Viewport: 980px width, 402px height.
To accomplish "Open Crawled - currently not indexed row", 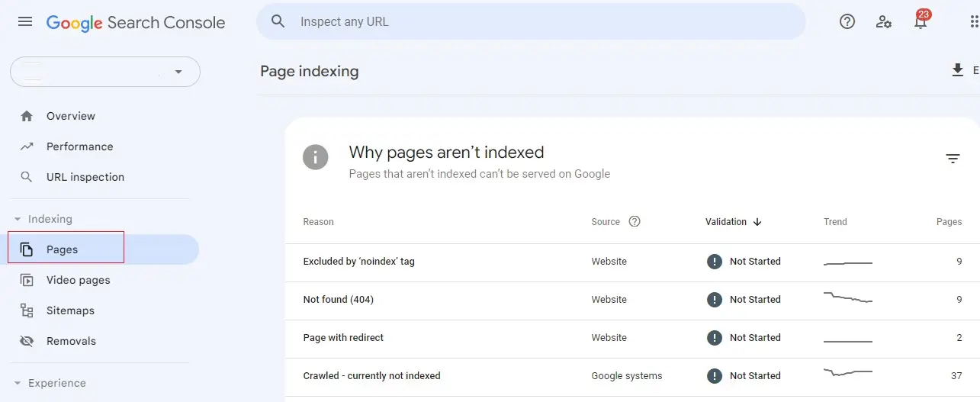I will (632, 376).
